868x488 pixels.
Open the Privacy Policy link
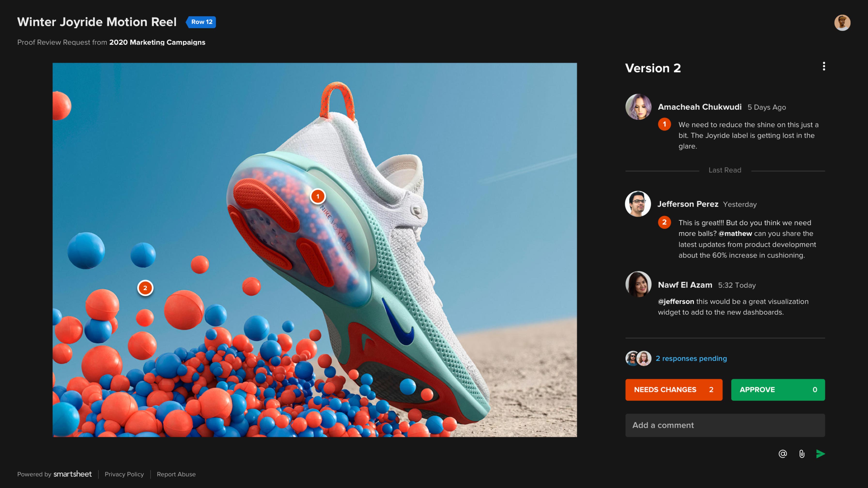[124, 474]
